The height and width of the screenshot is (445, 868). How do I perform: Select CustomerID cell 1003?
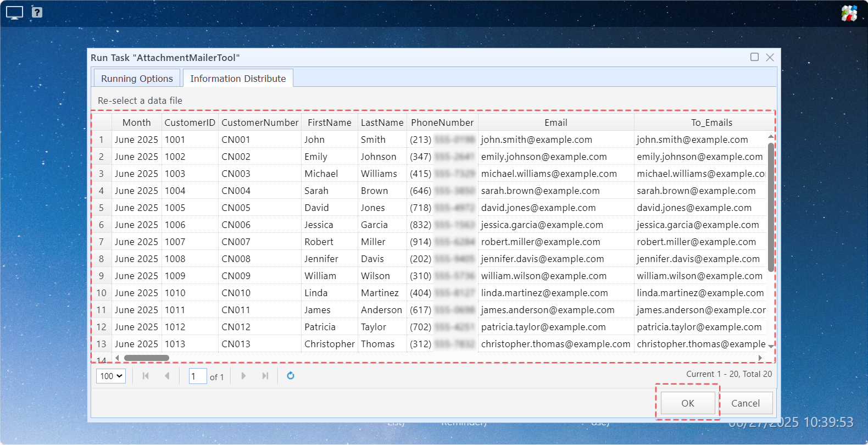pos(190,174)
